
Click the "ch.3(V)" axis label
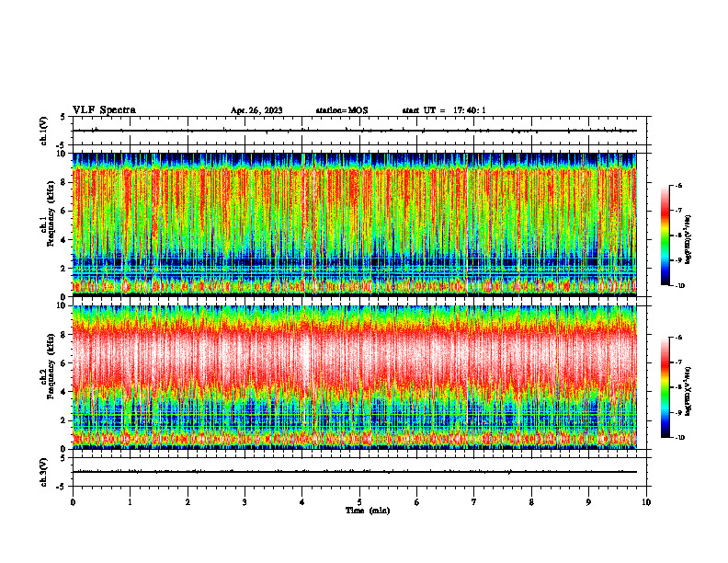pyautogui.click(x=43, y=472)
